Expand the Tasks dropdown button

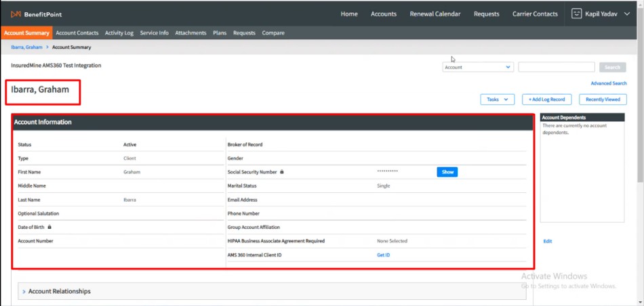coord(498,100)
